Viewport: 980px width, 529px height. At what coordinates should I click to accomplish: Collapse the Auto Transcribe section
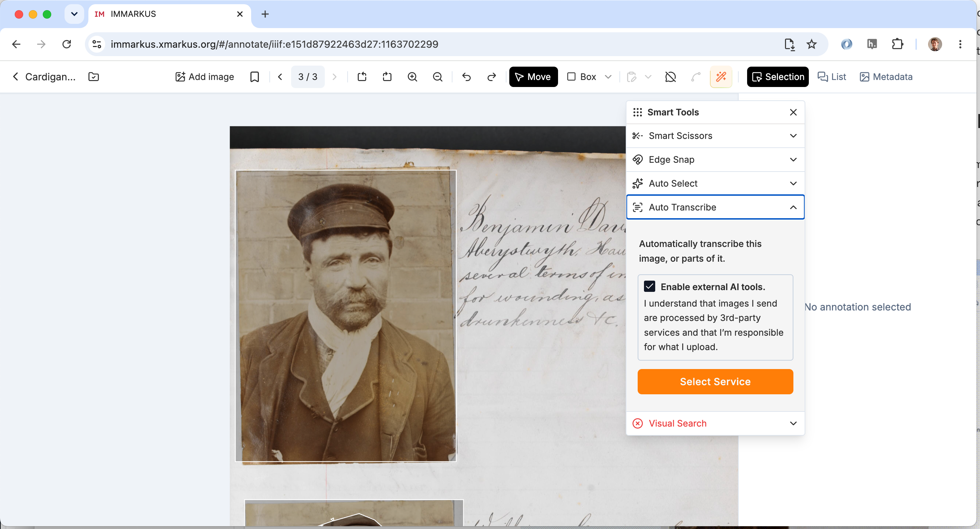click(x=715, y=207)
